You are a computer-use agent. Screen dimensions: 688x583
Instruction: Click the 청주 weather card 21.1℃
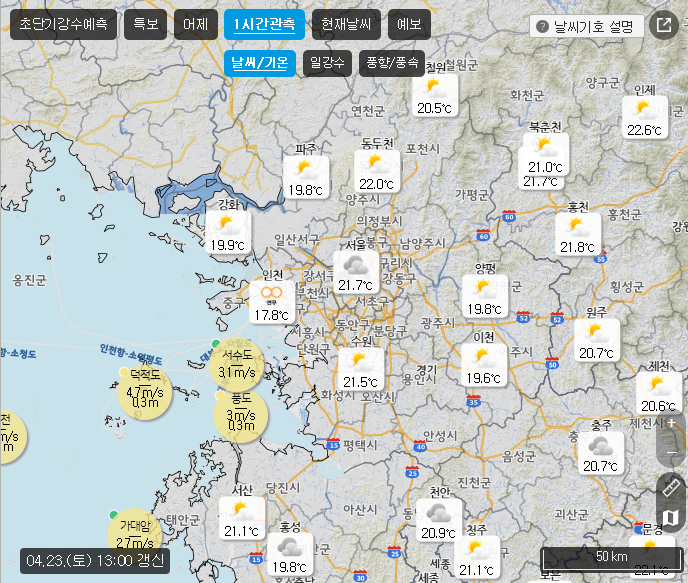pyautogui.click(x=477, y=558)
